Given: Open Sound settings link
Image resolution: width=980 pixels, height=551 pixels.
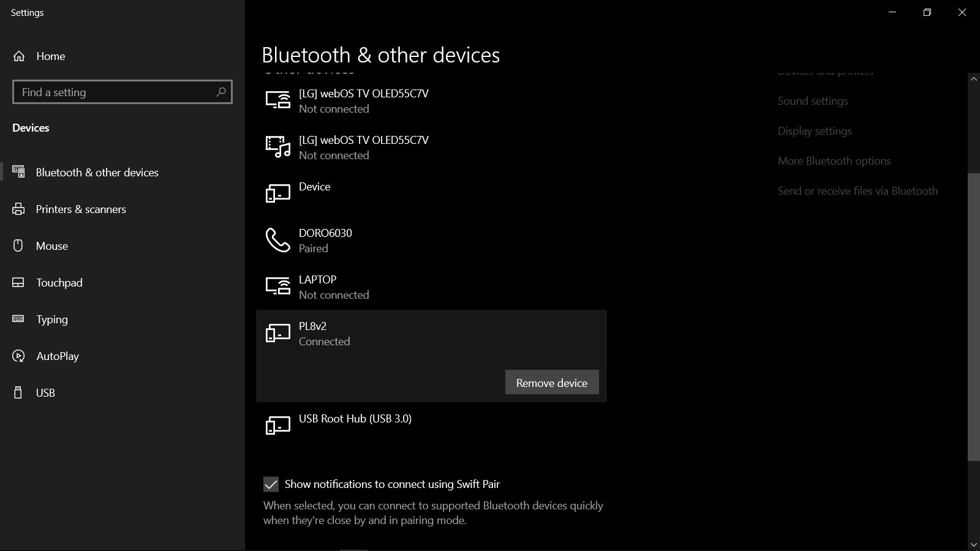Looking at the screenshot, I should tap(813, 101).
